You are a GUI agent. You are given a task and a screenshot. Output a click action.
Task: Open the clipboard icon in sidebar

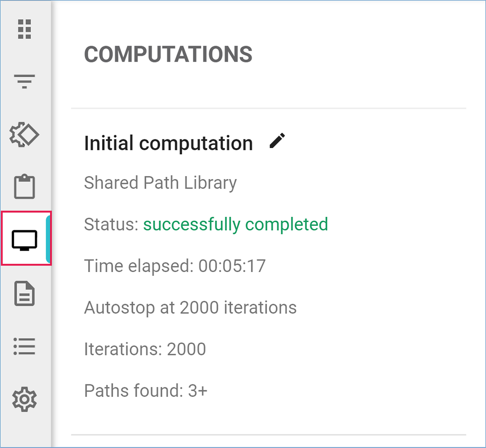pyautogui.click(x=24, y=187)
